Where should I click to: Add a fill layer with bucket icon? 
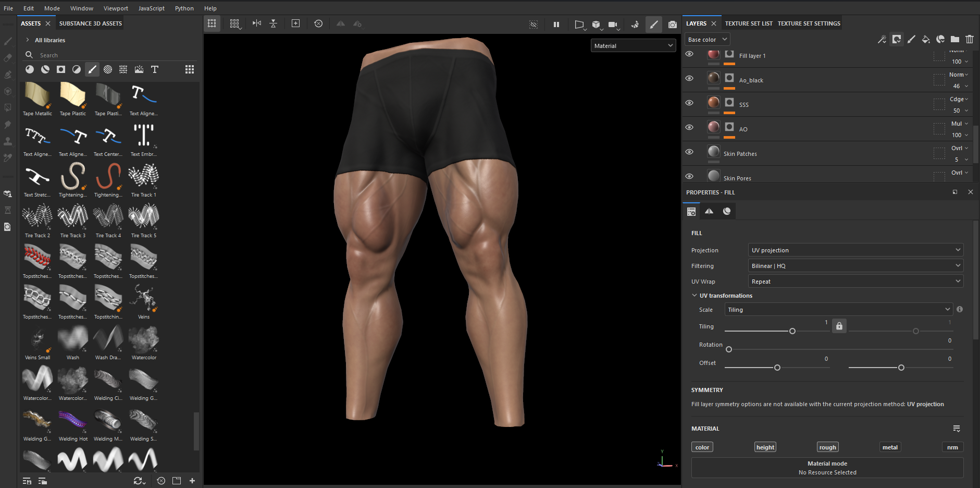click(925, 39)
